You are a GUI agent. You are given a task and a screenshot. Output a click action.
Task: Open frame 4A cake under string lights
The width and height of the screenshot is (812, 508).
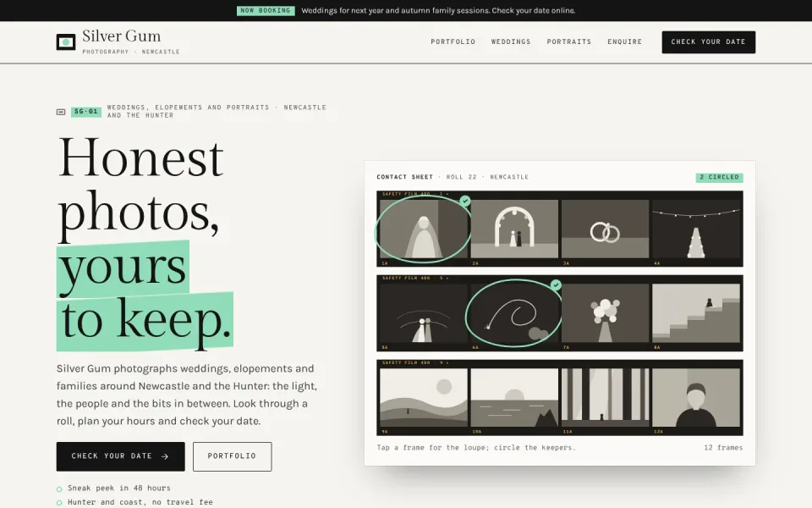point(696,229)
